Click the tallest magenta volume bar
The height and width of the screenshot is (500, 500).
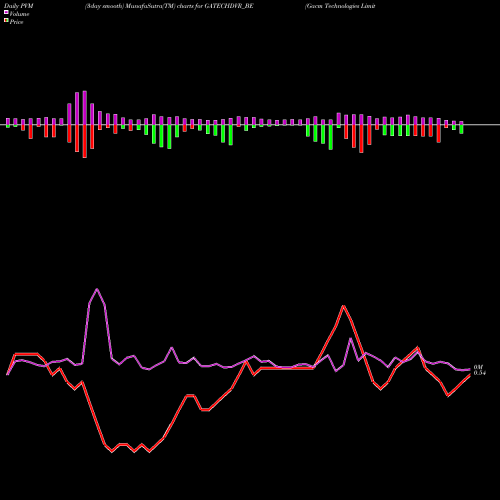click(85, 108)
